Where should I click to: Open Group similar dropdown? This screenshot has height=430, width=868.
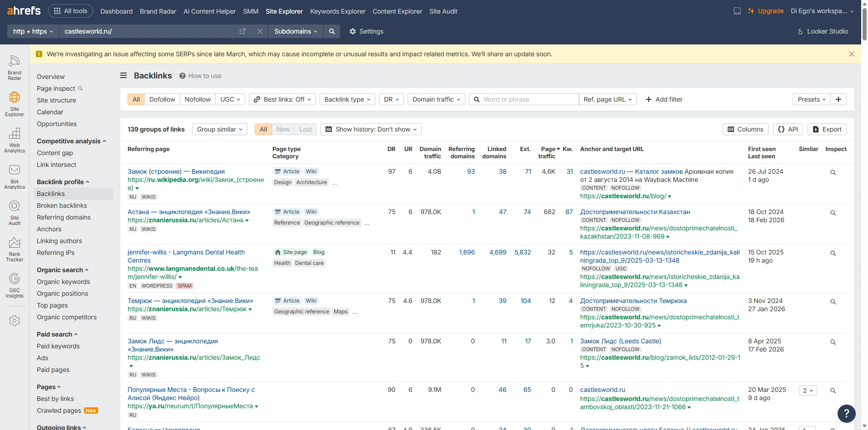[220, 129]
